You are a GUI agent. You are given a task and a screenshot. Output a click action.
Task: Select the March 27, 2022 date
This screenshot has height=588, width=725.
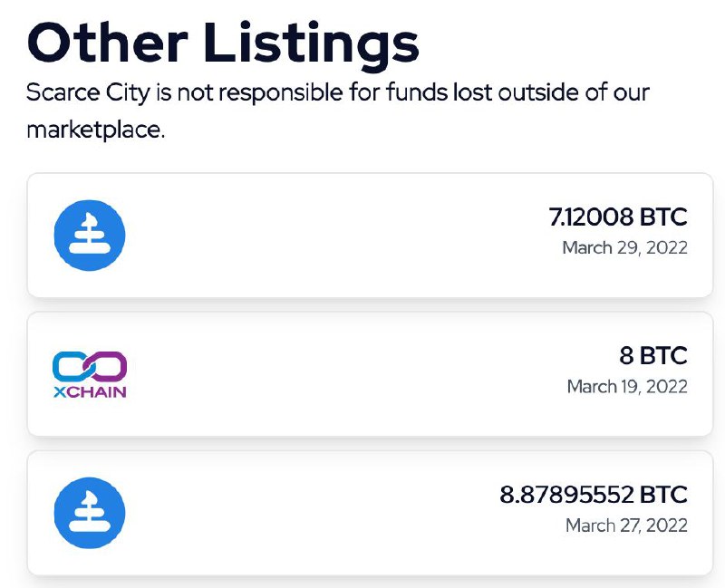(x=626, y=525)
